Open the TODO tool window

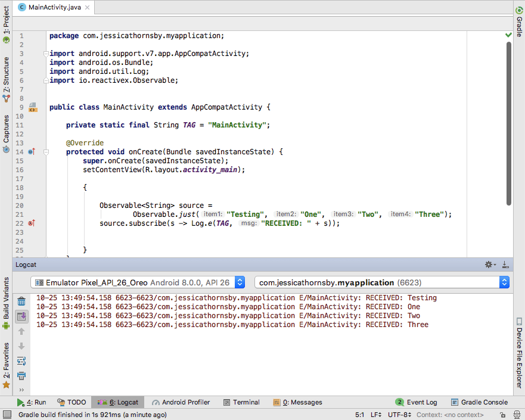(x=72, y=402)
